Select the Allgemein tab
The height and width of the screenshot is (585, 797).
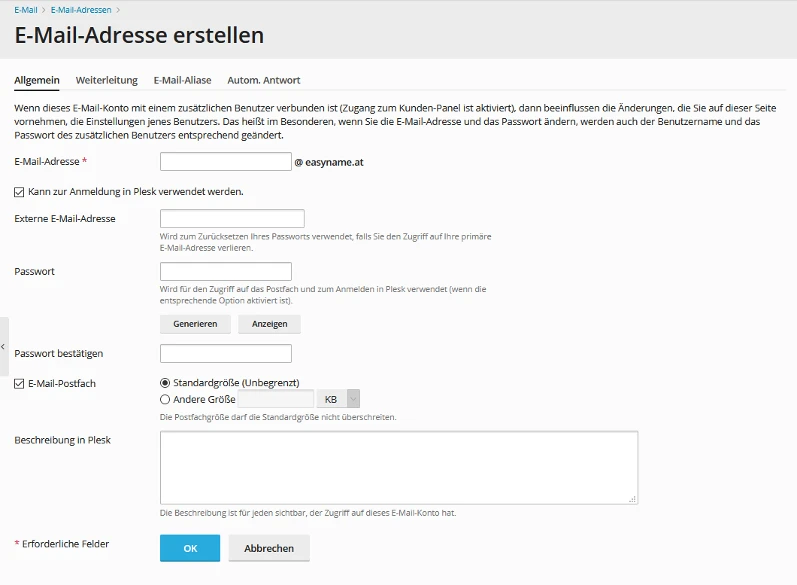[37, 80]
